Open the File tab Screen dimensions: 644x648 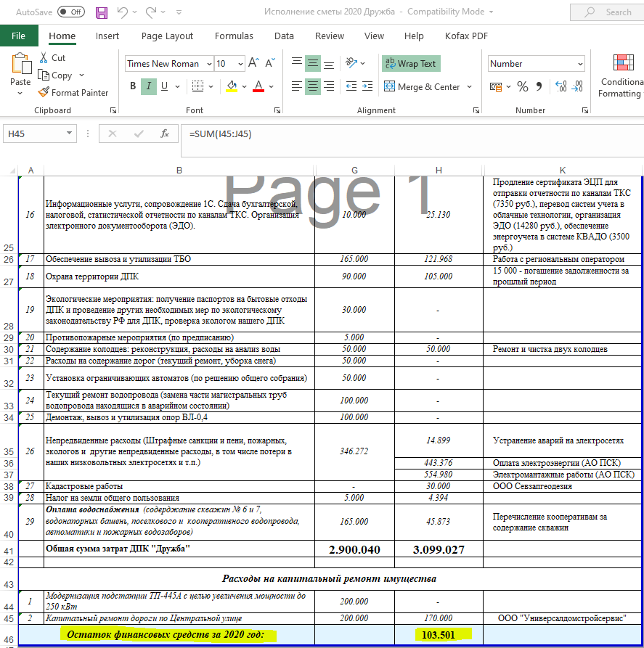point(18,36)
